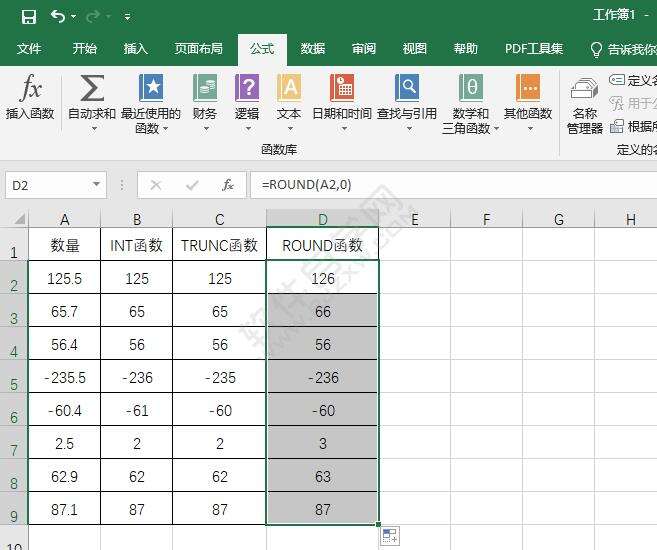Screen dimensions: 657x550
Task: Expand the Name Box dropdown arrow
Action: pos(97,185)
